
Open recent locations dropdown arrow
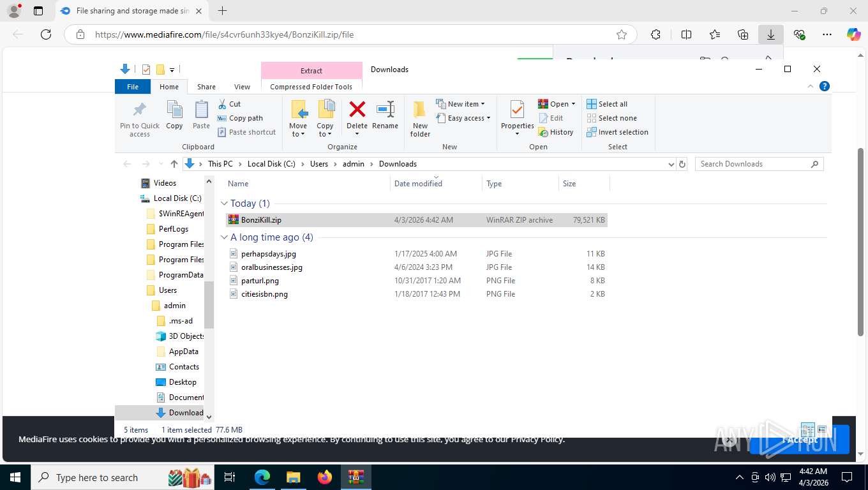[x=160, y=164]
